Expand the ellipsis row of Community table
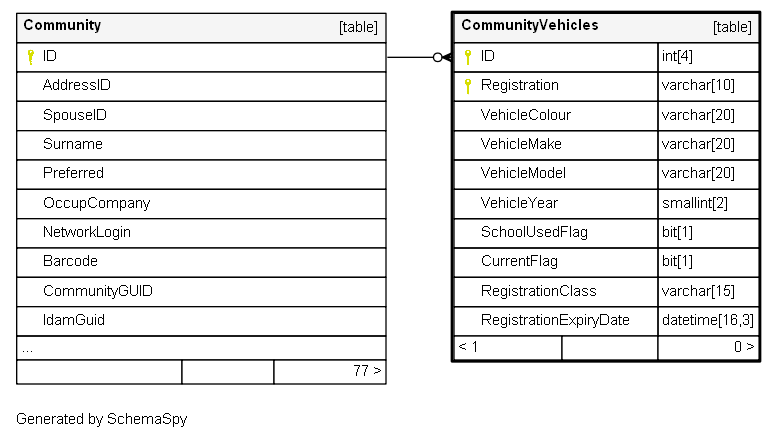 201,348
